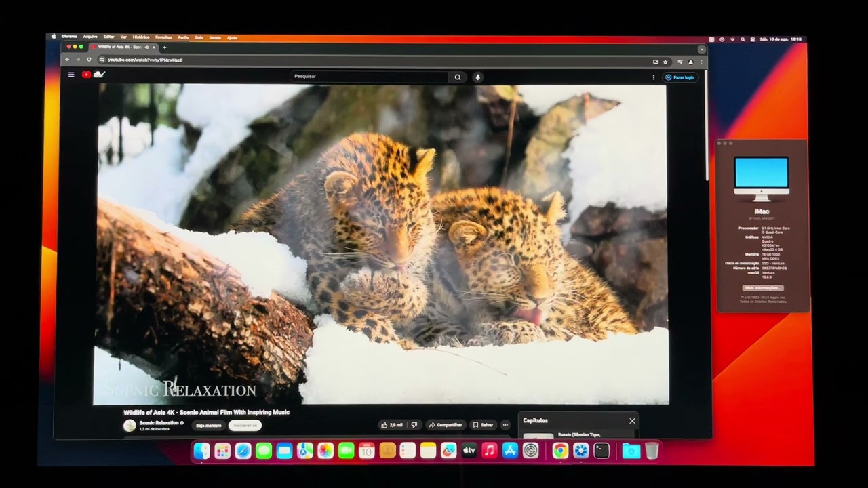Open the Janela menu

[x=215, y=37]
